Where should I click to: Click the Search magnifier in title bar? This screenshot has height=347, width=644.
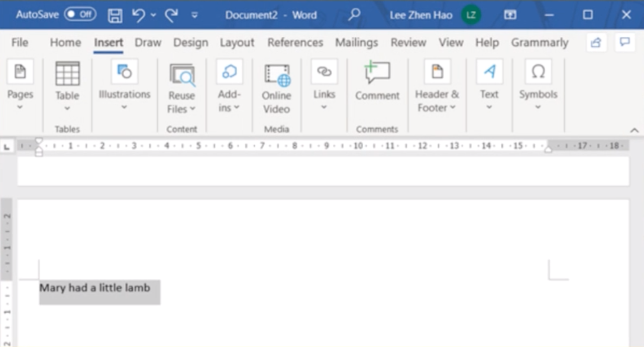[354, 15]
